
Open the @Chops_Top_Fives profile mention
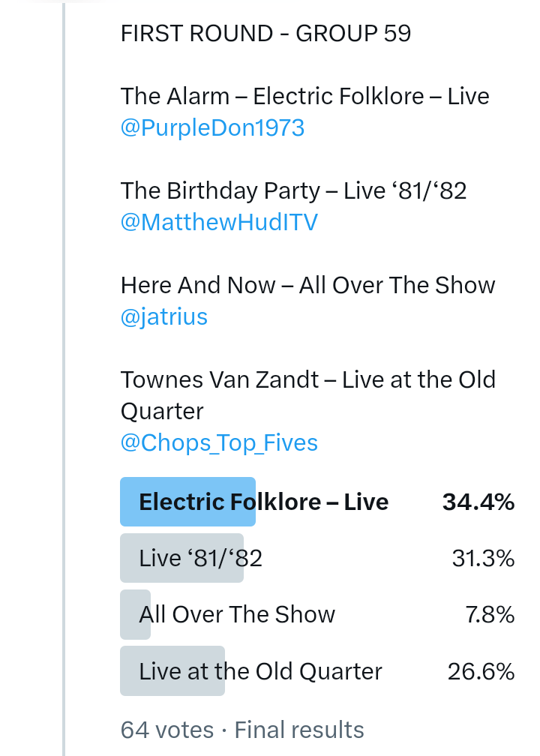point(219,443)
